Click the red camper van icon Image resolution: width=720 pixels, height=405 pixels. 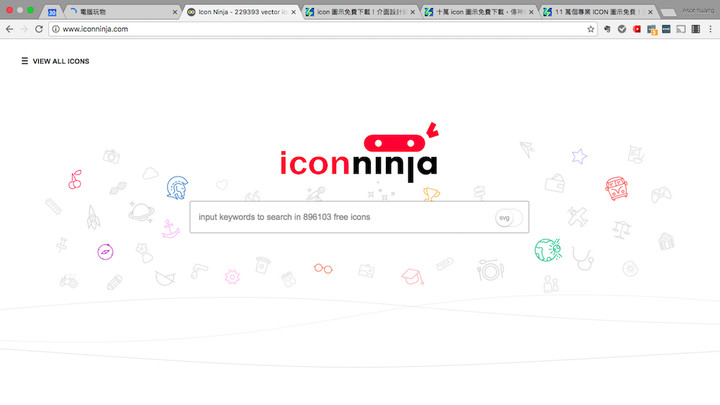pos(616,188)
